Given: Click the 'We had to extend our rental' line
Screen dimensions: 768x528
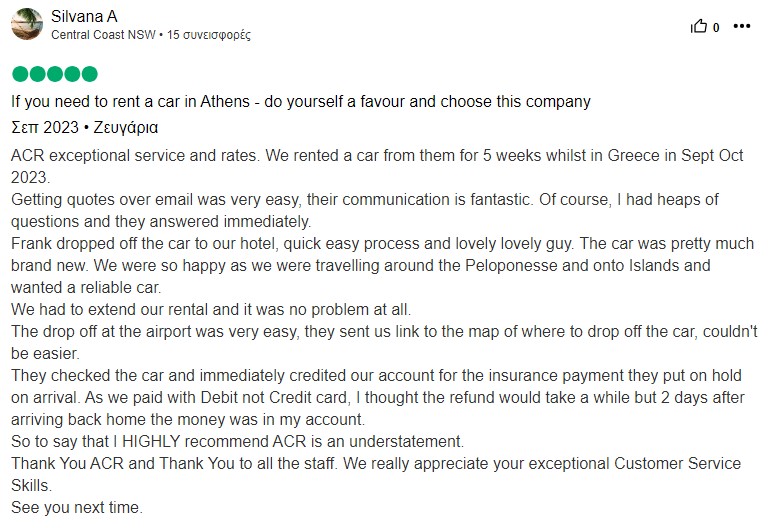Looking at the screenshot, I should pos(211,310).
